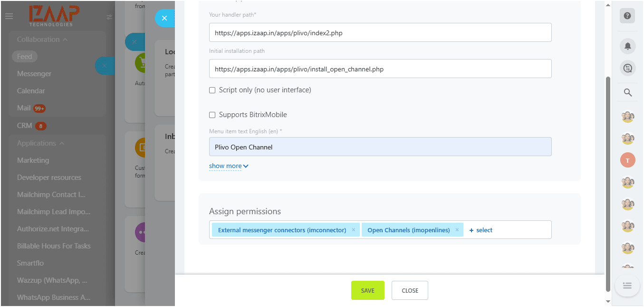Enable the Script only (no user interface) checkbox
The image size is (644, 307).
(212, 89)
